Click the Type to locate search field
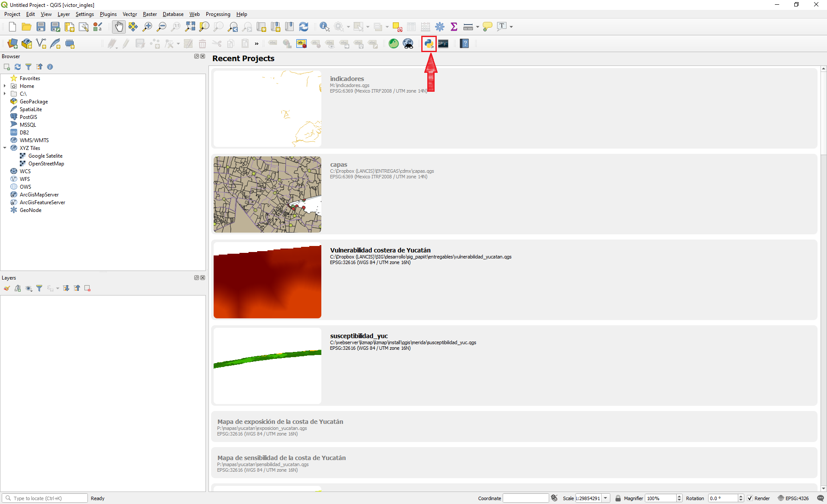Viewport: 827px width, 504px height. [x=46, y=498]
